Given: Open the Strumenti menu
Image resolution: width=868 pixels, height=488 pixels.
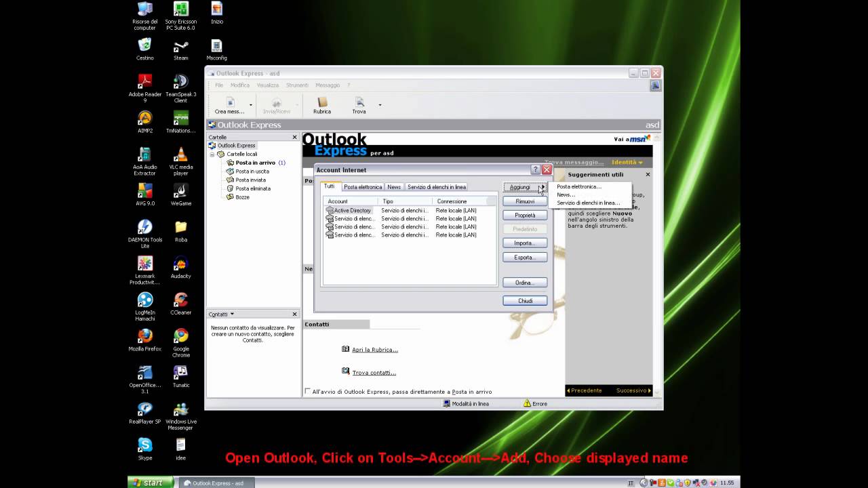Looking at the screenshot, I should tap(297, 85).
